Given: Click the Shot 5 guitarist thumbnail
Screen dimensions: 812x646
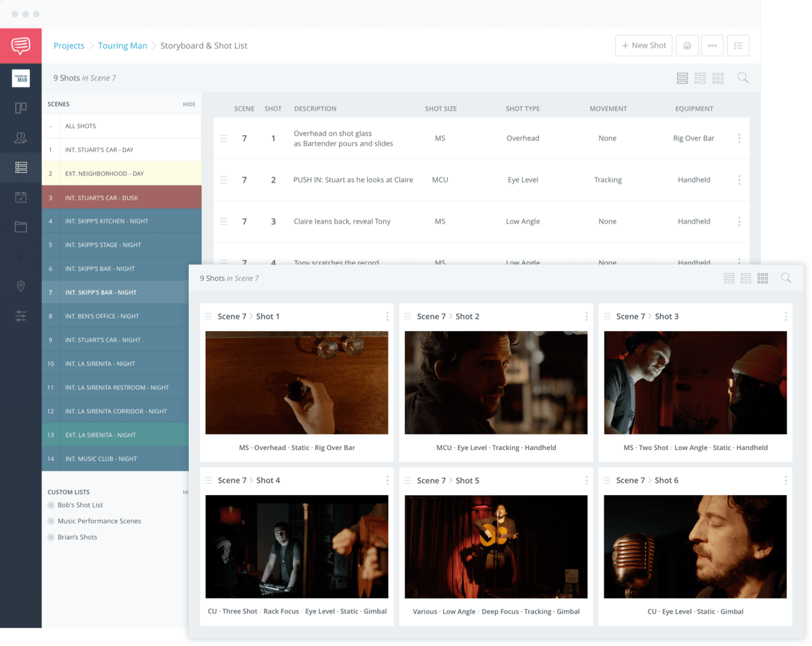Looking at the screenshot, I should coord(496,546).
